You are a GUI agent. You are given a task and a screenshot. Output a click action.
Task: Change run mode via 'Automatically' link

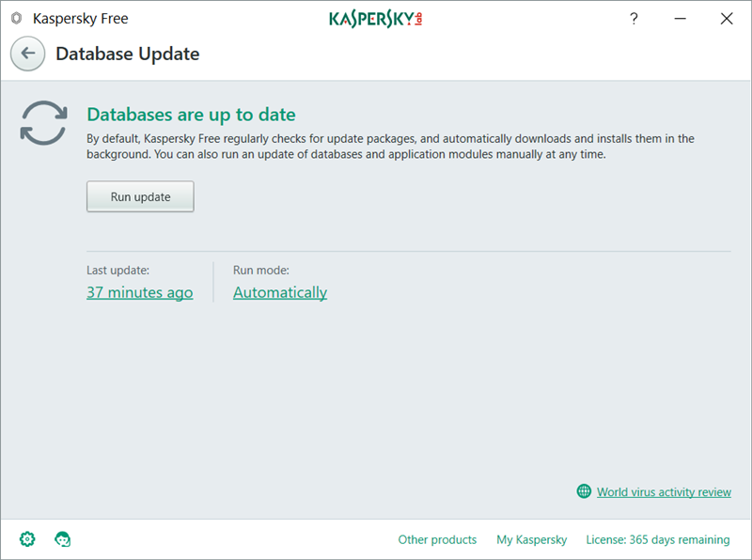click(x=280, y=292)
